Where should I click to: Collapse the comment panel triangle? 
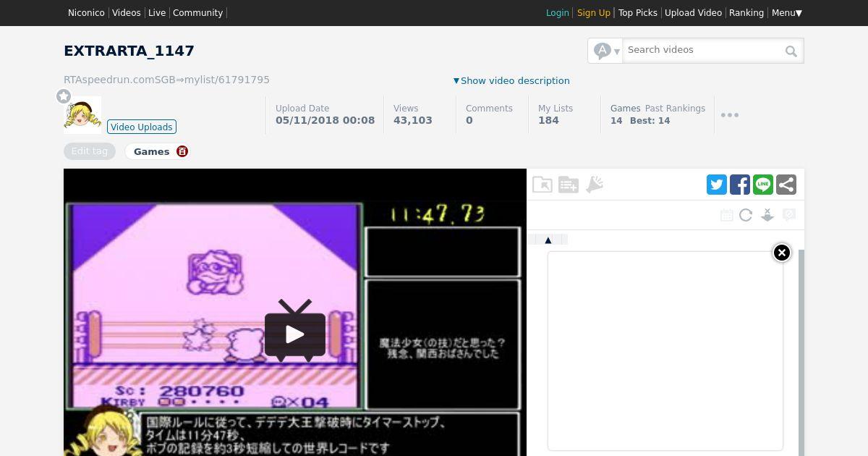tap(548, 240)
